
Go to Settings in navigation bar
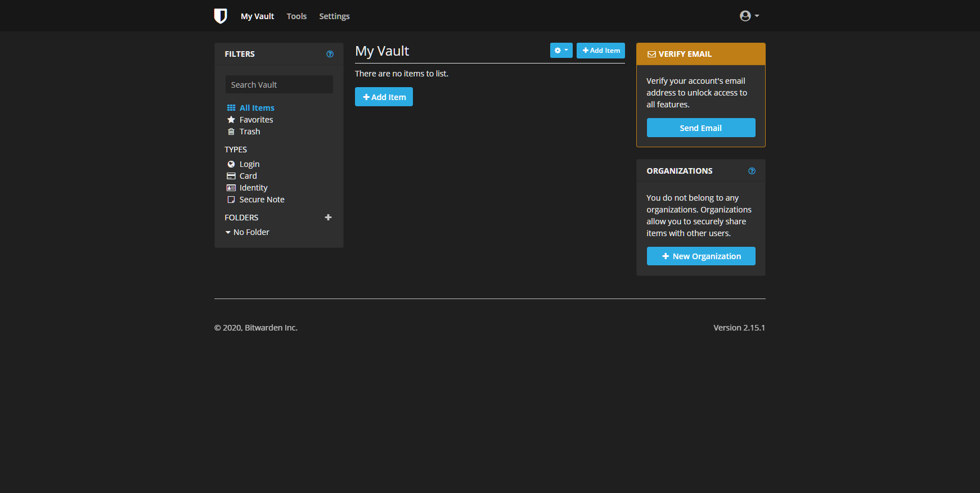334,16
